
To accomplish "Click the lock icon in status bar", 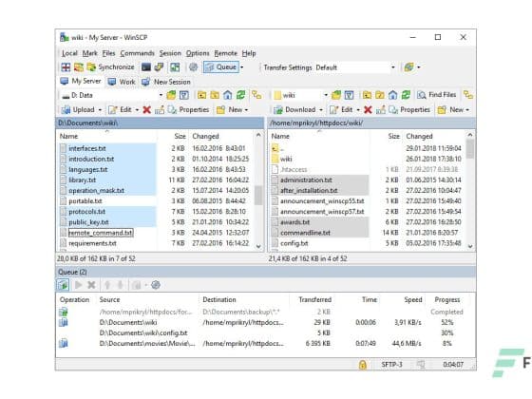I will click(x=363, y=365).
